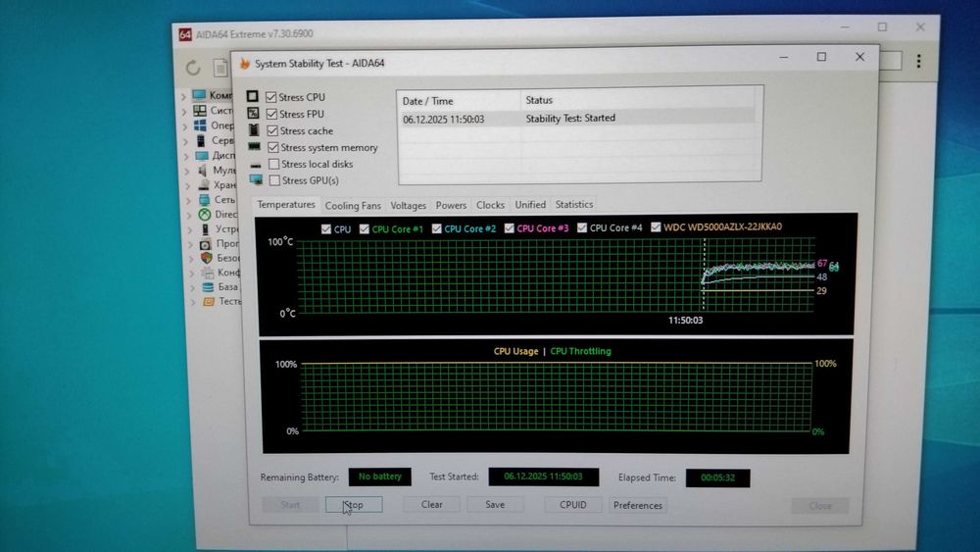
Task: Expand the Сервер tree node arrow
Action: [185, 141]
